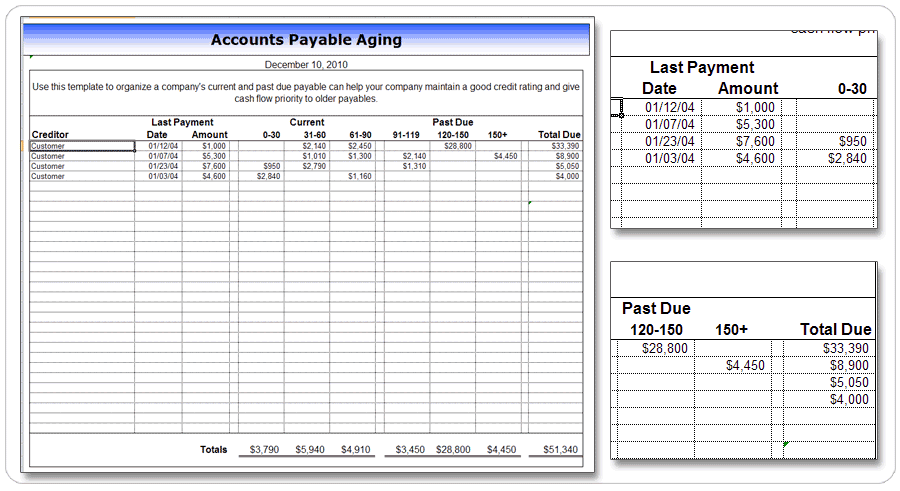This screenshot has height=491, width=900.
Task: Click the Customer cell in the 01/07/04 row
Action: tap(82, 156)
